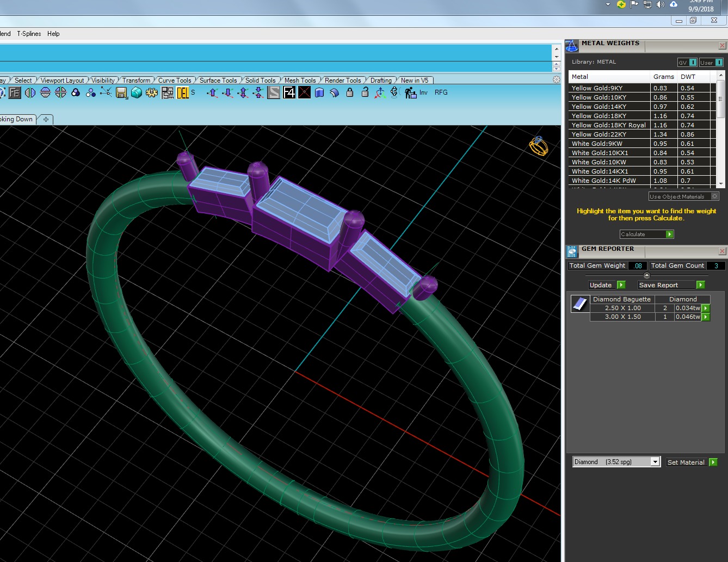728x562 pixels.
Task: Click the Inv toolbar button
Action: 423,92
